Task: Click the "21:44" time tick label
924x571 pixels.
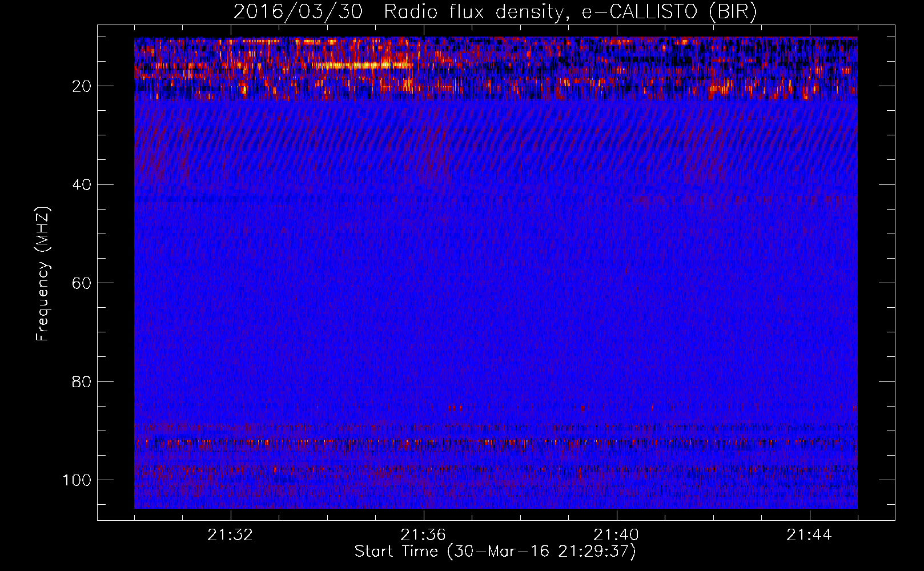Action: click(809, 535)
